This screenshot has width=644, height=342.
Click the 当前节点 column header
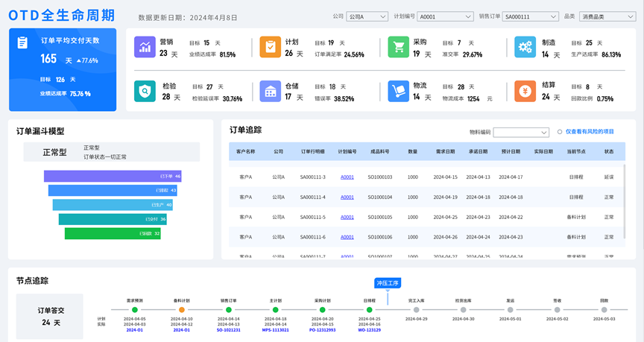576,151
